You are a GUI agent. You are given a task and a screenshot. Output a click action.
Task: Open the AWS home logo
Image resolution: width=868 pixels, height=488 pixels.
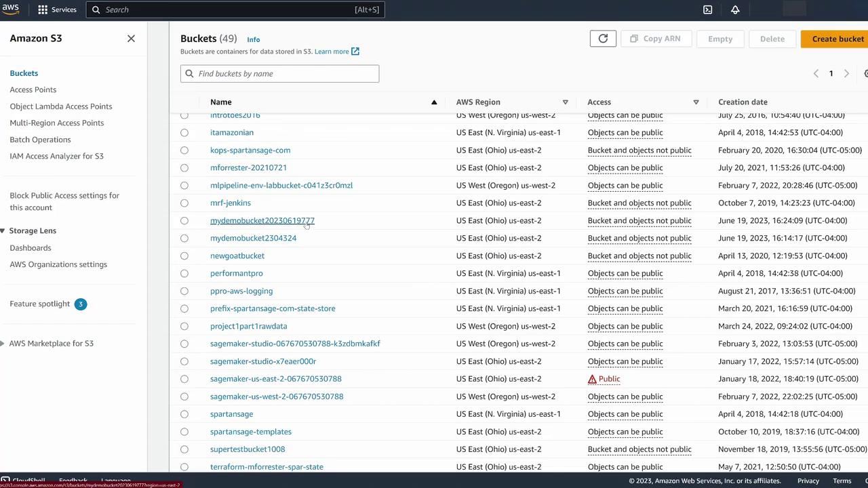(x=10, y=9)
